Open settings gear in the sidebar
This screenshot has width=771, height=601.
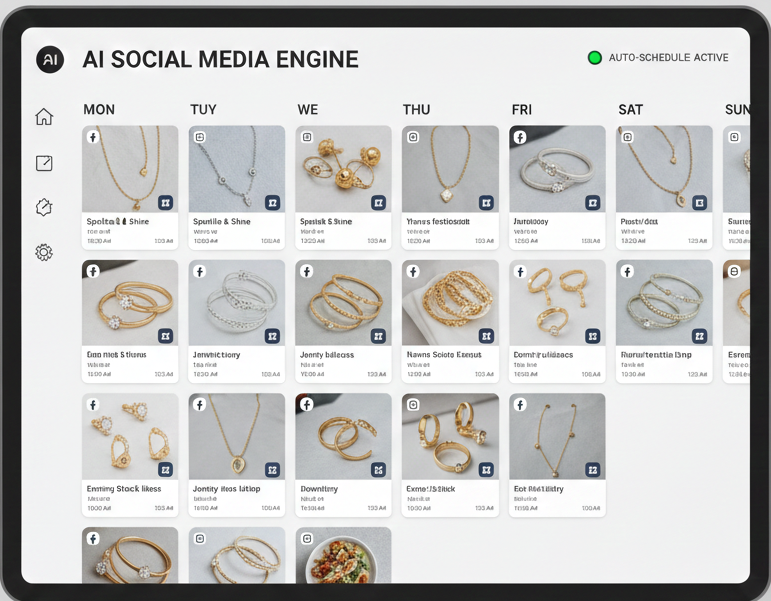click(x=44, y=252)
